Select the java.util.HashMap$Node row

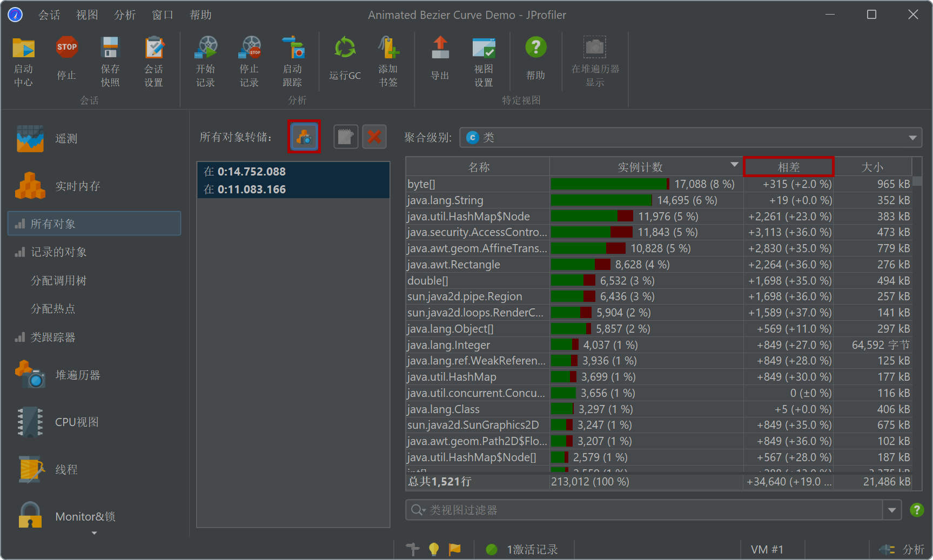(659, 217)
